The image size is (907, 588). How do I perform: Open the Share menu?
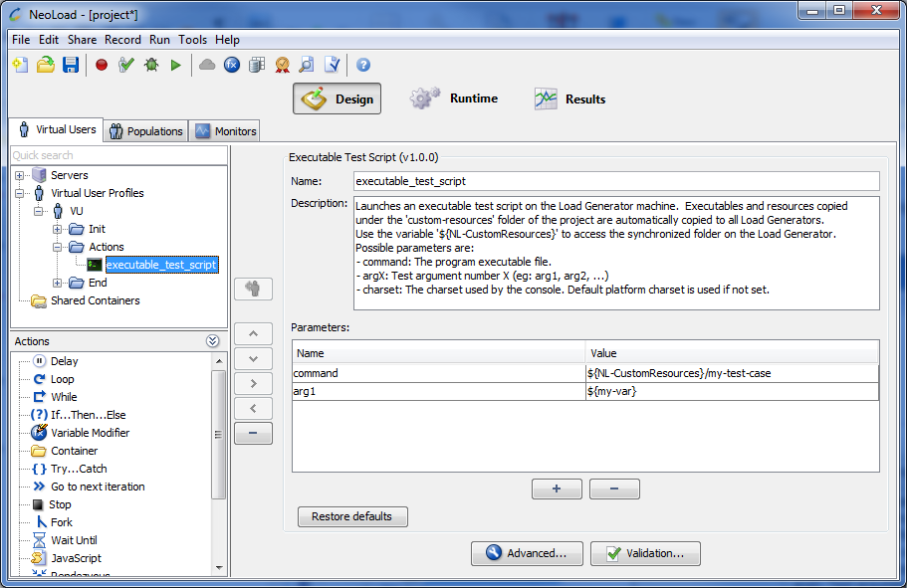point(83,40)
